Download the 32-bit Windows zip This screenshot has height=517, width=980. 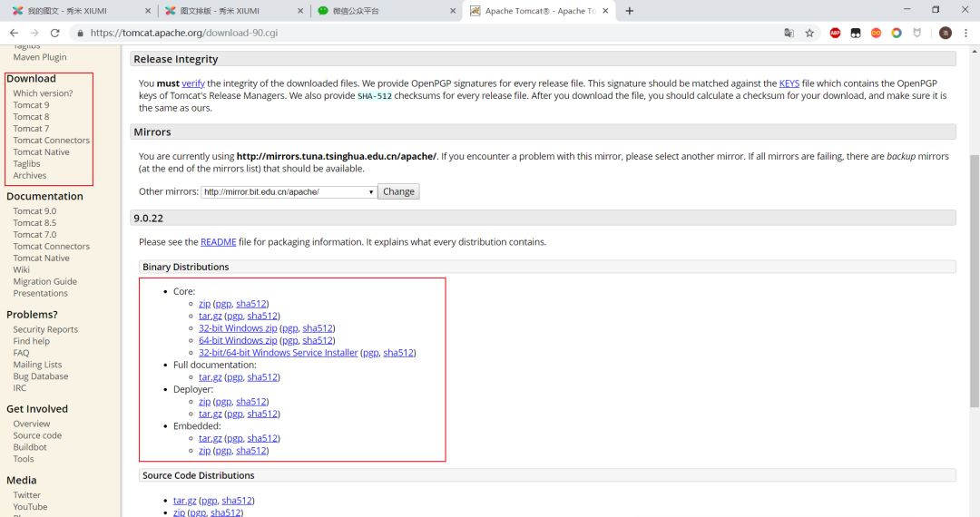point(238,327)
